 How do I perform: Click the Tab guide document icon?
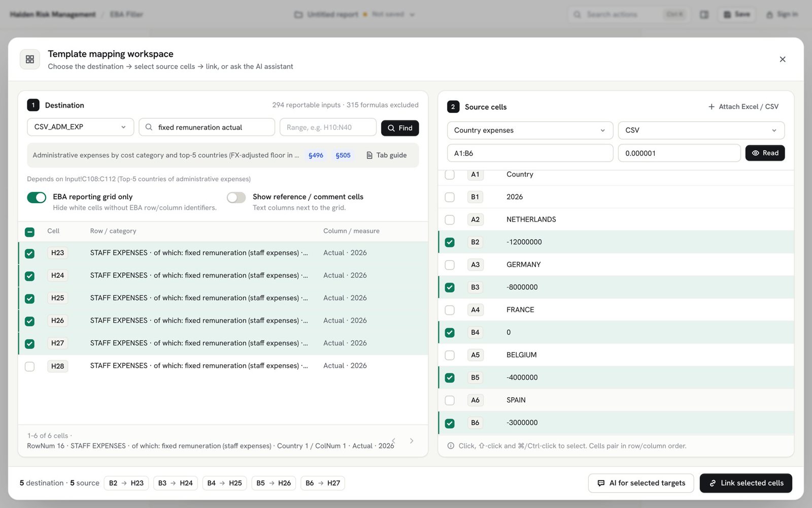point(369,155)
